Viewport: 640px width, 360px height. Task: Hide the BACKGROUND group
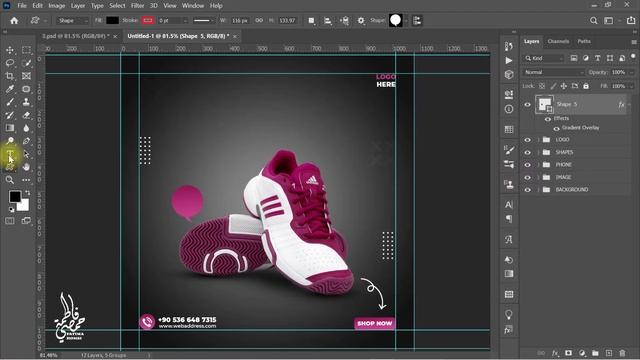(527, 190)
